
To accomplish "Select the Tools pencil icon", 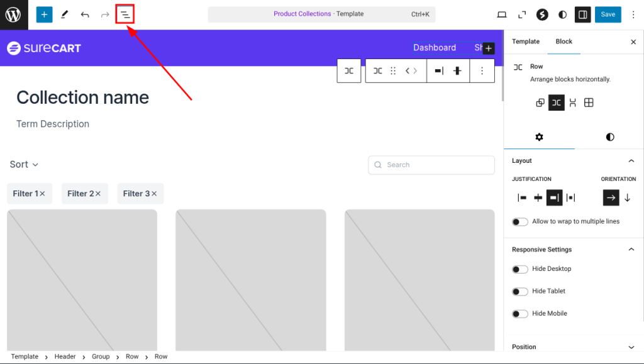I will pyautogui.click(x=64, y=14).
